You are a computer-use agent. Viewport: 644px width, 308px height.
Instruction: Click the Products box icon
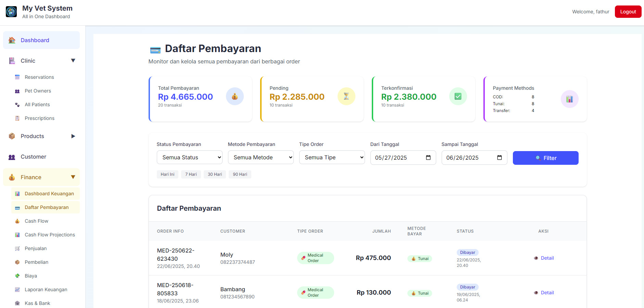pos(12,136)
